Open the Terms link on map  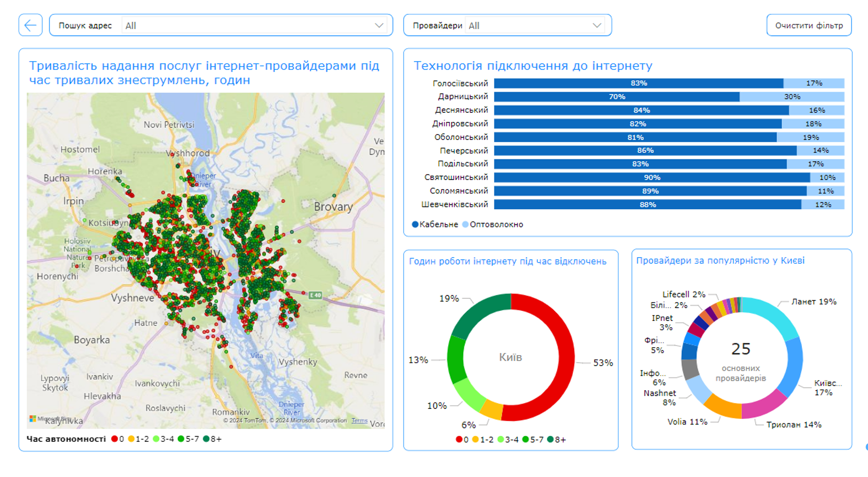click(359, 421)
